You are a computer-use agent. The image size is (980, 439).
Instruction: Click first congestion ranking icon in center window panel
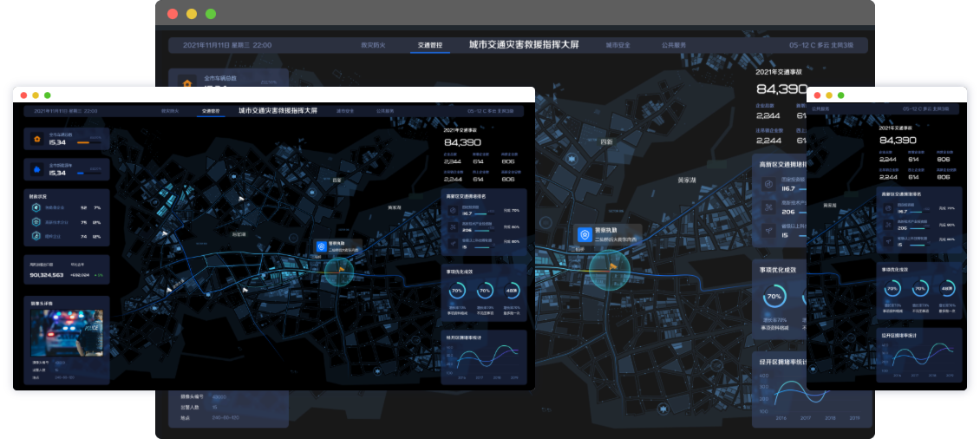pyautogui.click(x=768, y=185)
